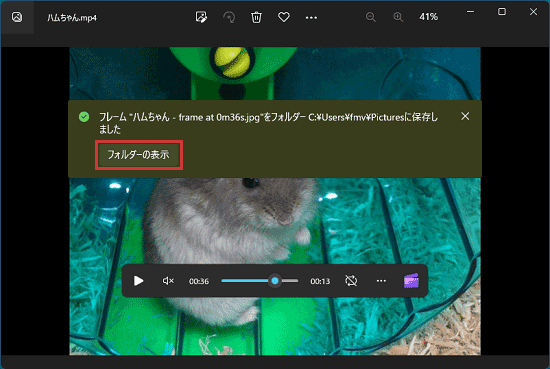Toggle repeat playback icon
The image size is (550, 369).
coord(351,281)
